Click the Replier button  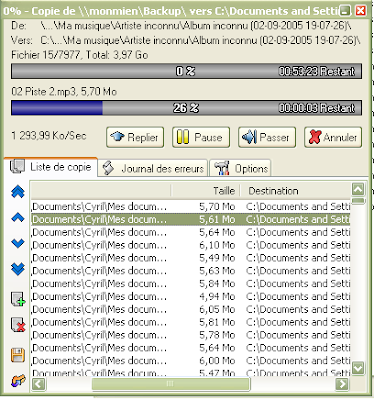(x=135, y=137)
